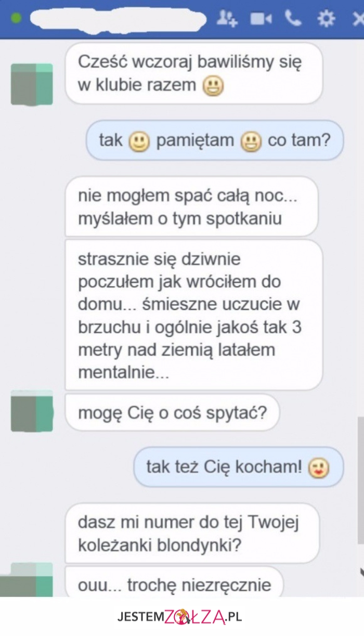The width and height of the screenshot is (364, 636).
Task: Click the green online status dot
Action: point(16,18)
